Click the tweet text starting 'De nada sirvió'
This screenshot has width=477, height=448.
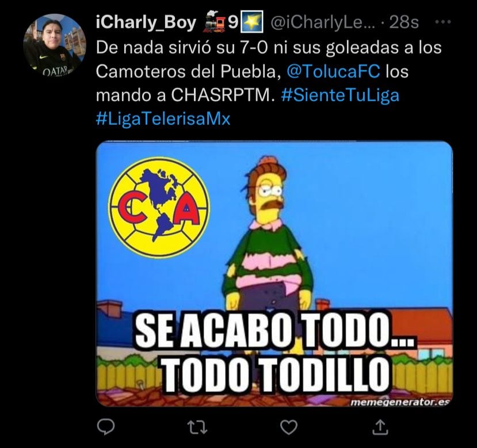(269, 83)
